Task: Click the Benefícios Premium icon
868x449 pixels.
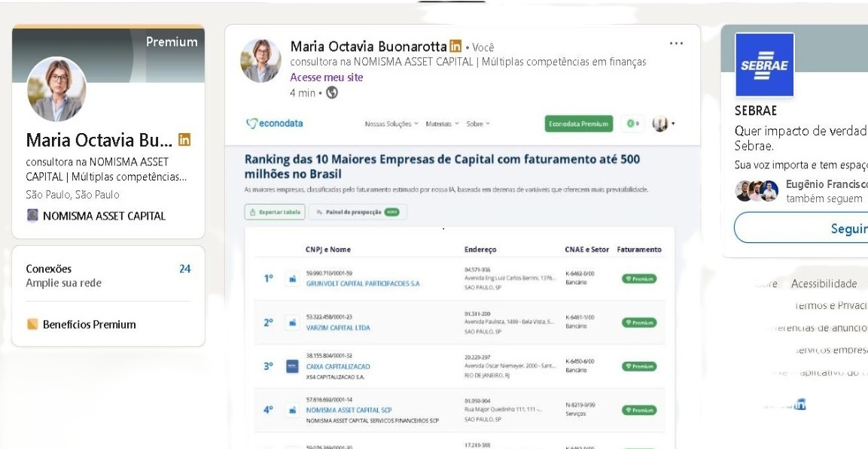Action: [x=32, y=325]
